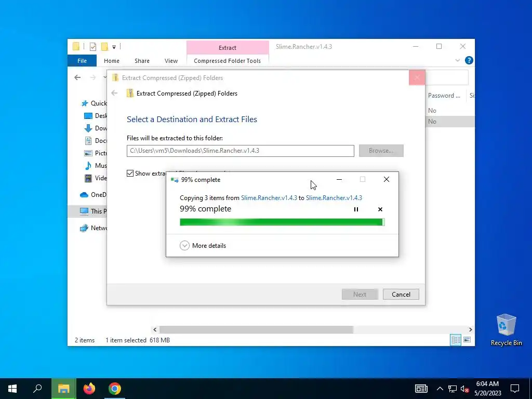Close the Extract Compressed Folders wizard
This screenshot has height=399, width=532.
(417, 78)
